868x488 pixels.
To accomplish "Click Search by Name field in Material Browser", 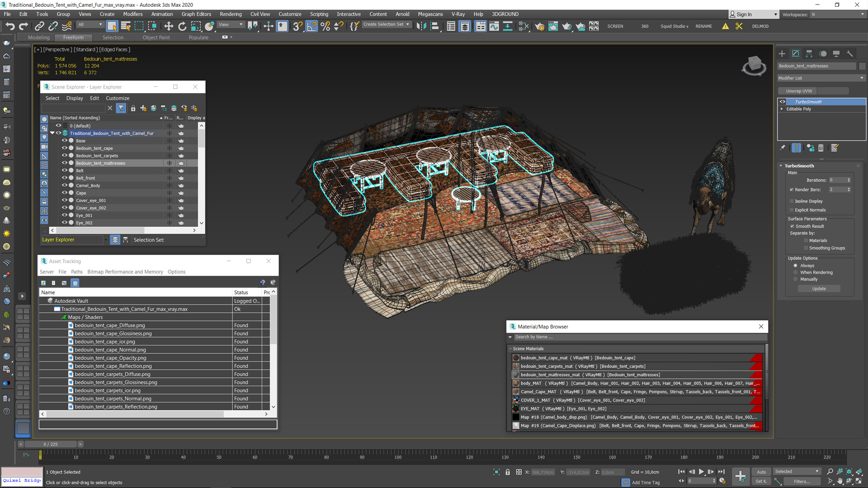I will 640,337.
